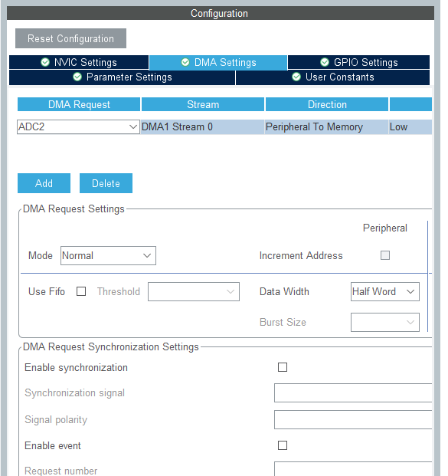Click the Delete button
The image size is (448, 476).
(106, 183)
